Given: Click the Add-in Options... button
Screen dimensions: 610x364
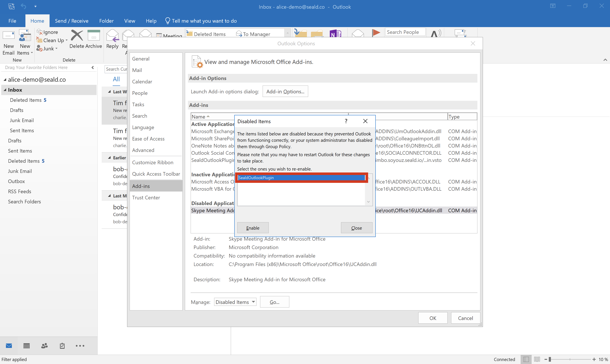Looking at the screenshot, I should pos(285,91).
